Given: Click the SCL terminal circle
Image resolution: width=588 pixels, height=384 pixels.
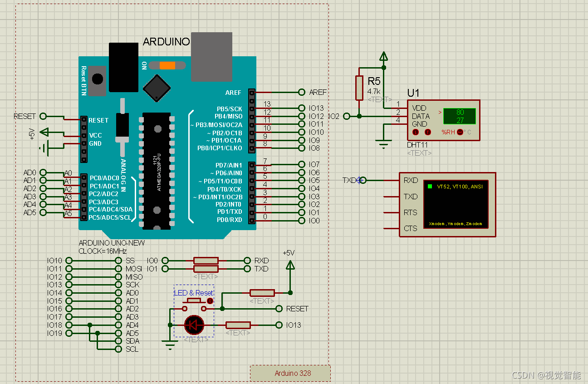Looking at the screenshot, I should (x=118, y=349).
